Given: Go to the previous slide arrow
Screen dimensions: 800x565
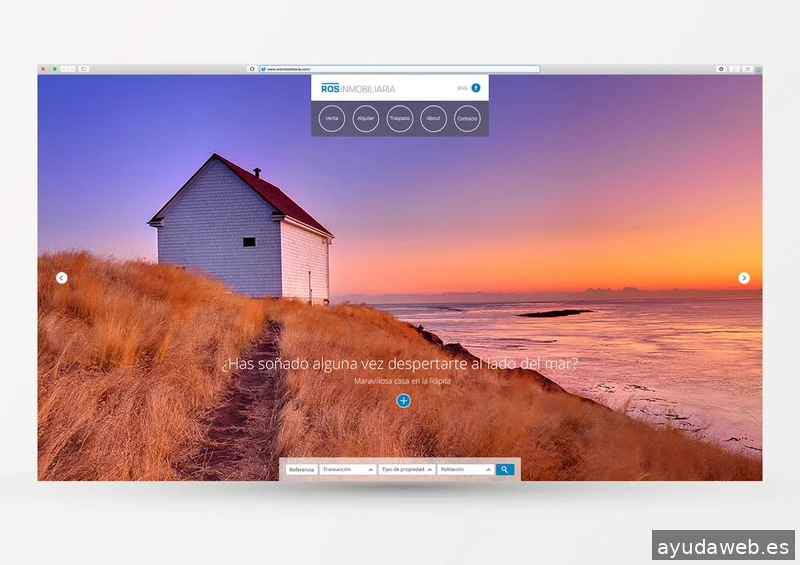Looking at the screenshot, I should tap(62, 278).
